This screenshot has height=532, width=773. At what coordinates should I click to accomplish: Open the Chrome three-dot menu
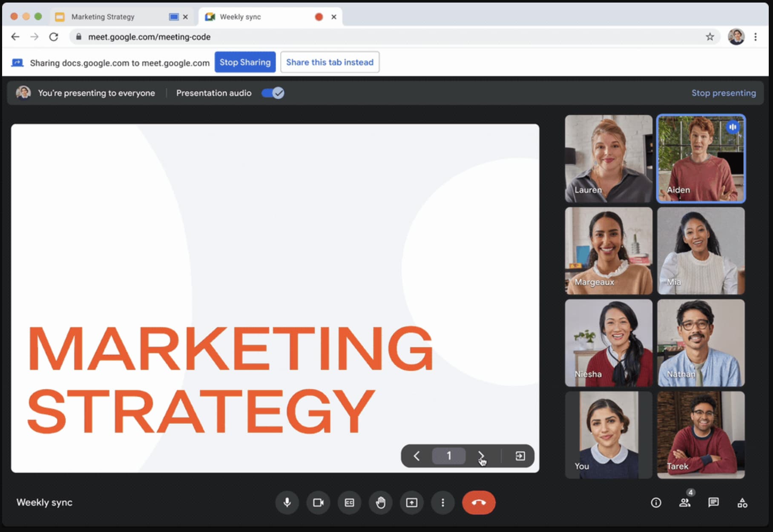point(756,37)
